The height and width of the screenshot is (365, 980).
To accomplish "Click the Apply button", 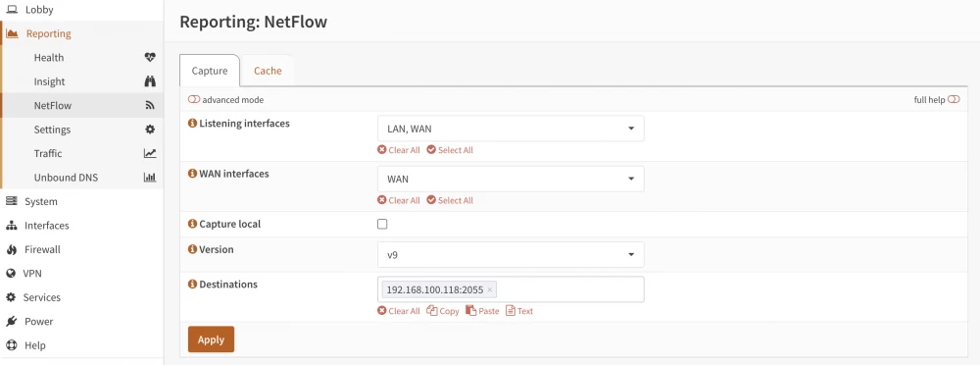I will tap(211, 339).
